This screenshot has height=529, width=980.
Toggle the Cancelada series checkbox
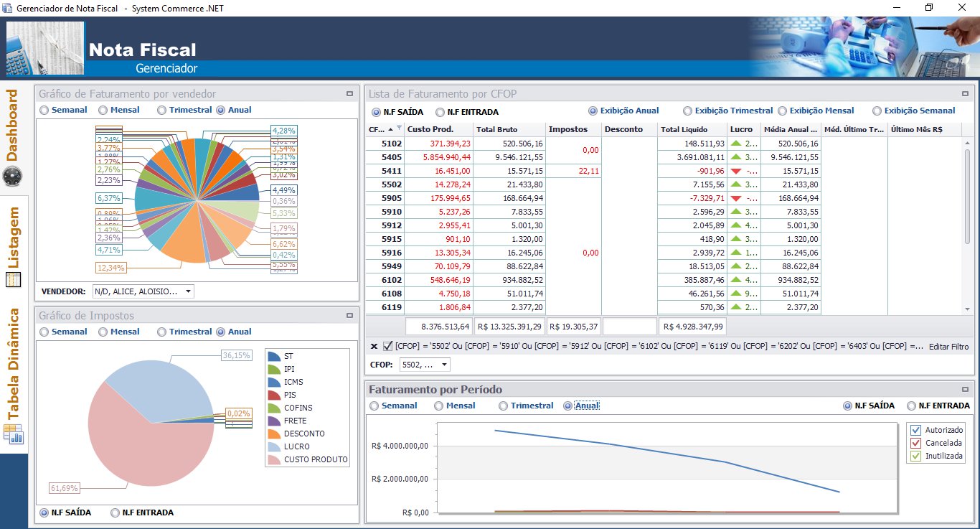[915, 443]
